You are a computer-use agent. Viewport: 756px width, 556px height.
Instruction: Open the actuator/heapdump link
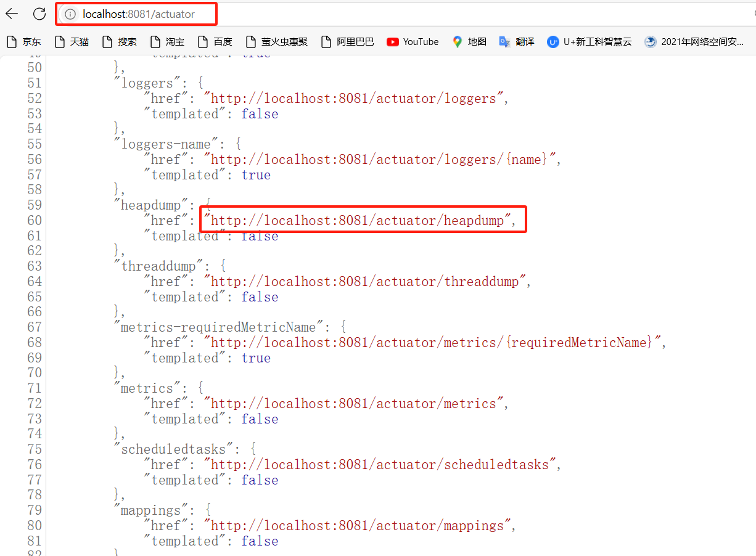coord(358,221)
